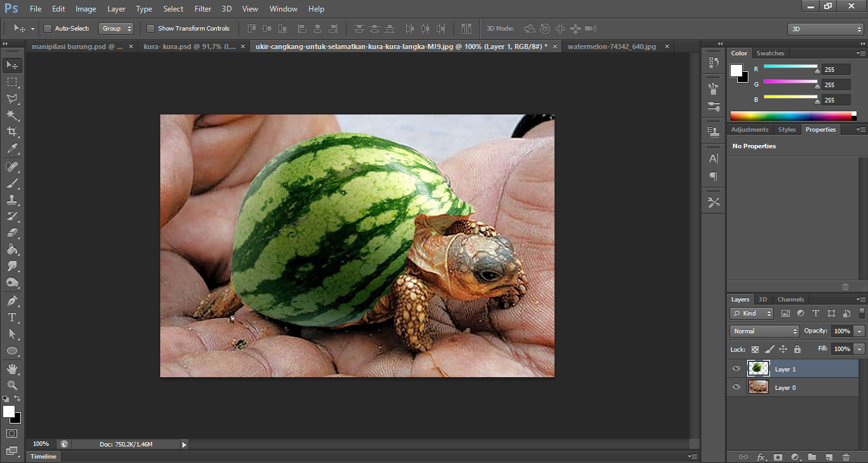Hide the Layer 0 layer
The width and height of the screenshot is (868, 463).
[736, 387]
